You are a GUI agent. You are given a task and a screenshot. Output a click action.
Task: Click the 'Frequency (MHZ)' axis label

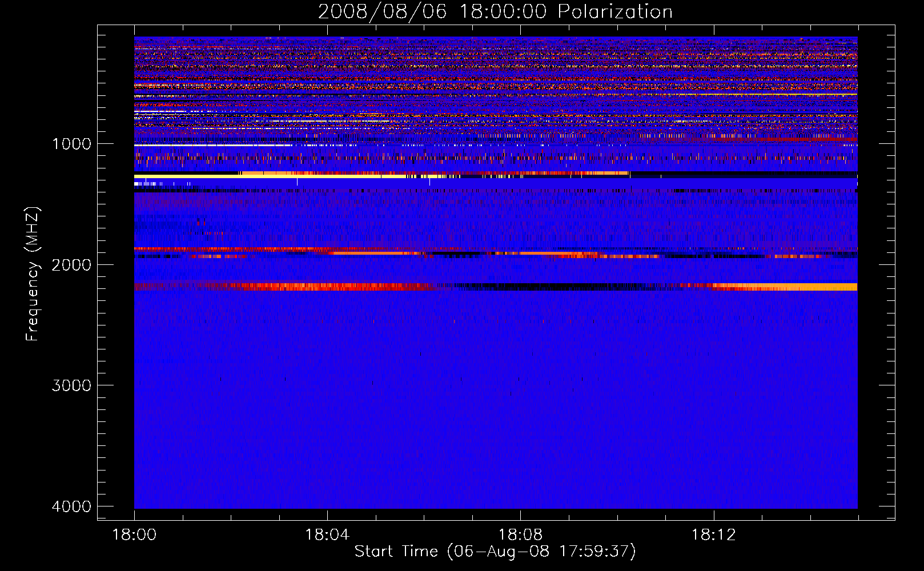33,274
